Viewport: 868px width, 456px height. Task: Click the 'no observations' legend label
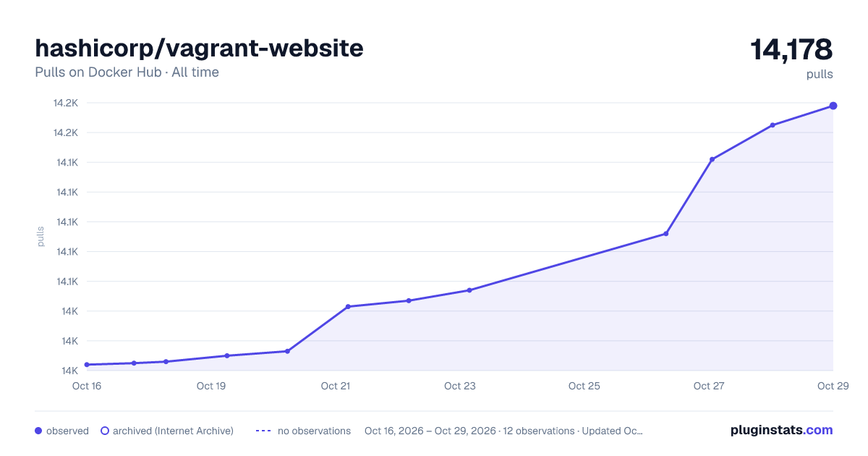click(x=314, y=431)
